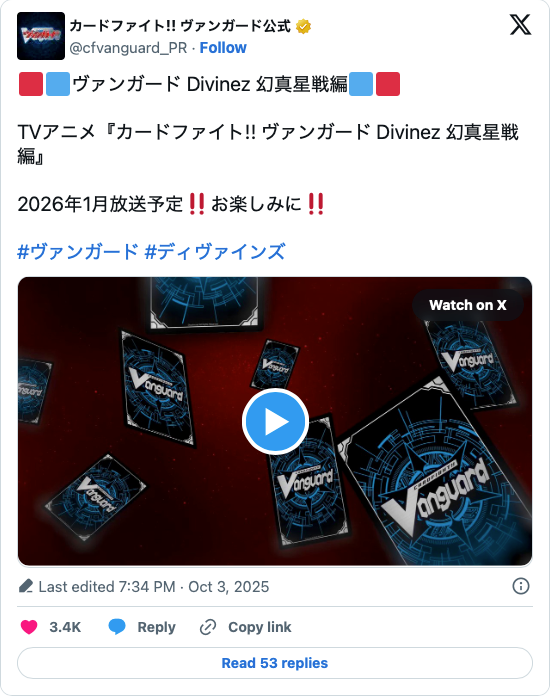
Task: Play the embedded video
Action: [275, 421]
